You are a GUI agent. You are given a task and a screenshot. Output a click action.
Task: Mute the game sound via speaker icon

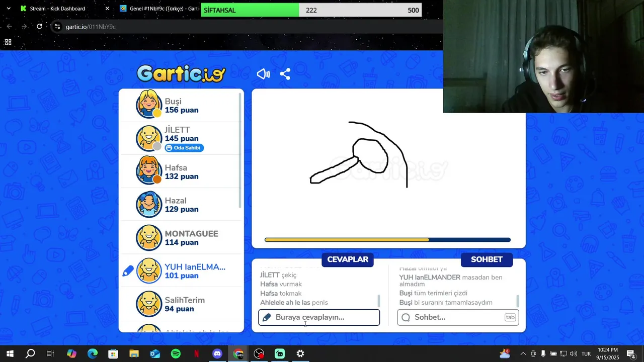(263, 74)
